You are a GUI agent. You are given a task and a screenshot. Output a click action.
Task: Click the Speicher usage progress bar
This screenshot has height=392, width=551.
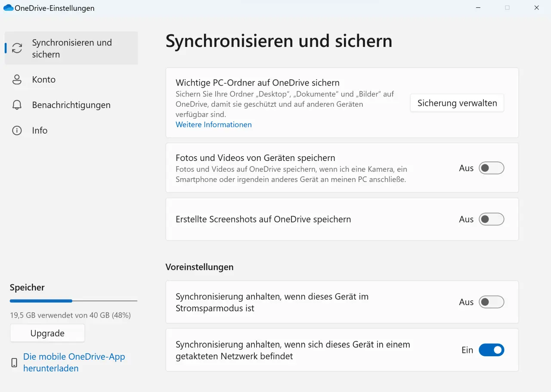point(73,301)
